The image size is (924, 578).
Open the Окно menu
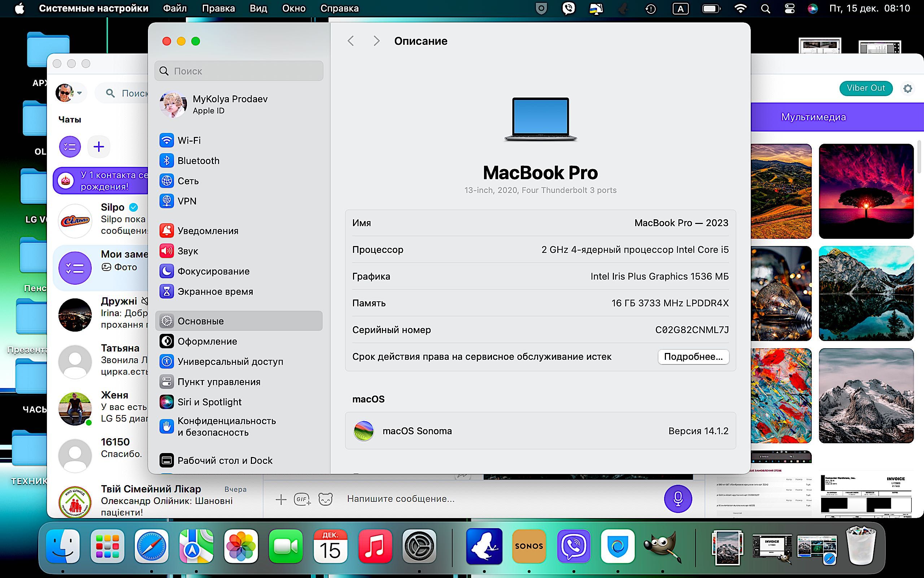pos(294,8)
